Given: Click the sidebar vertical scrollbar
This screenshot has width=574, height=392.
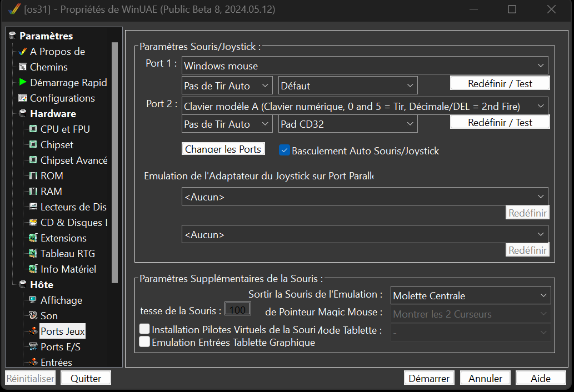Looking at the screenshot, I should (115, 161).
